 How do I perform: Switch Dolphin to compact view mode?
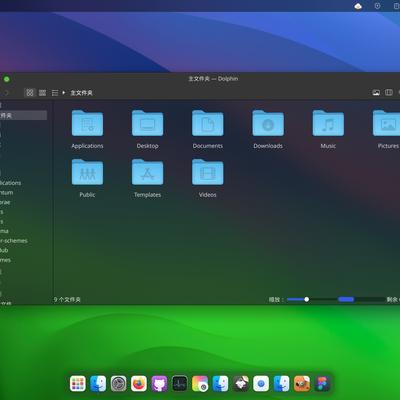[42, 93]
